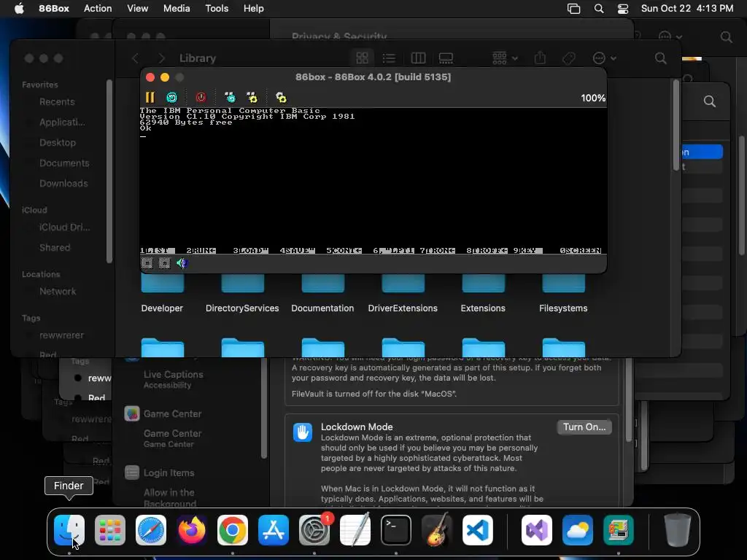Open the Action menu in menu bar
The image size is (747, 560).
[98, 9]
